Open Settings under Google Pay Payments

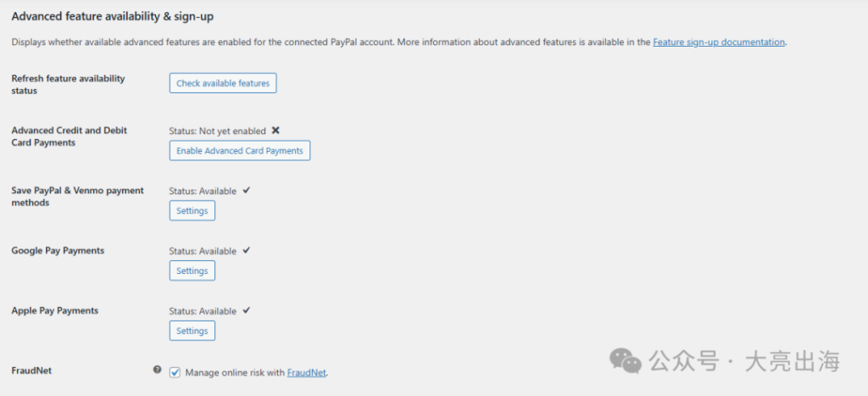(192, 271)
